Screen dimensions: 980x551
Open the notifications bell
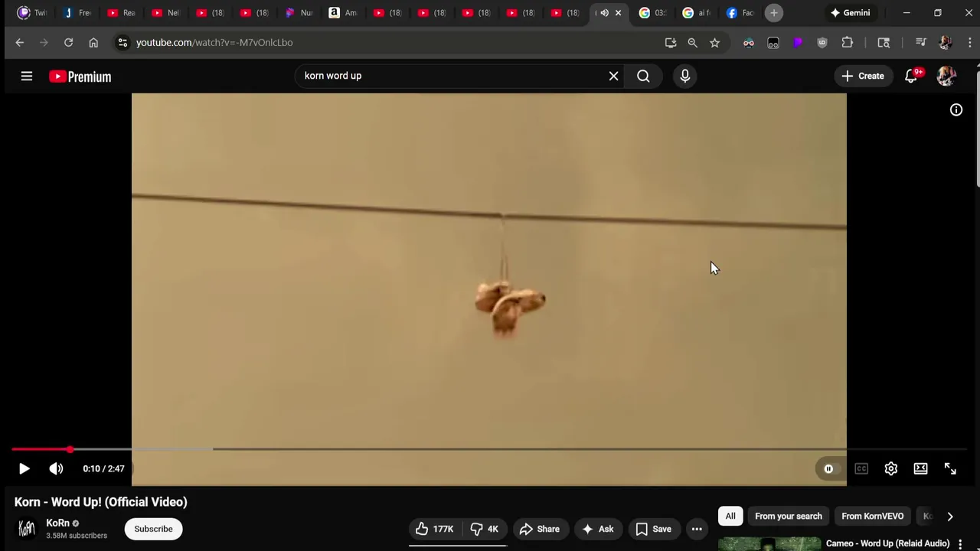point(911,76)
